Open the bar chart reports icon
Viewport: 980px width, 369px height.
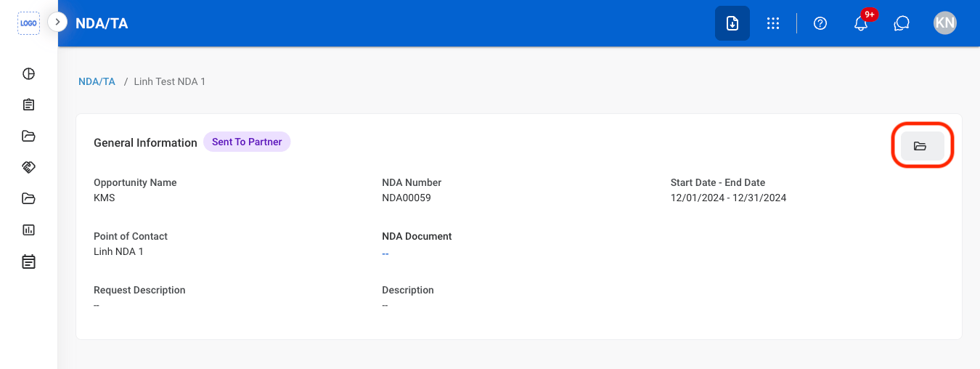click(x=28, y=230)
